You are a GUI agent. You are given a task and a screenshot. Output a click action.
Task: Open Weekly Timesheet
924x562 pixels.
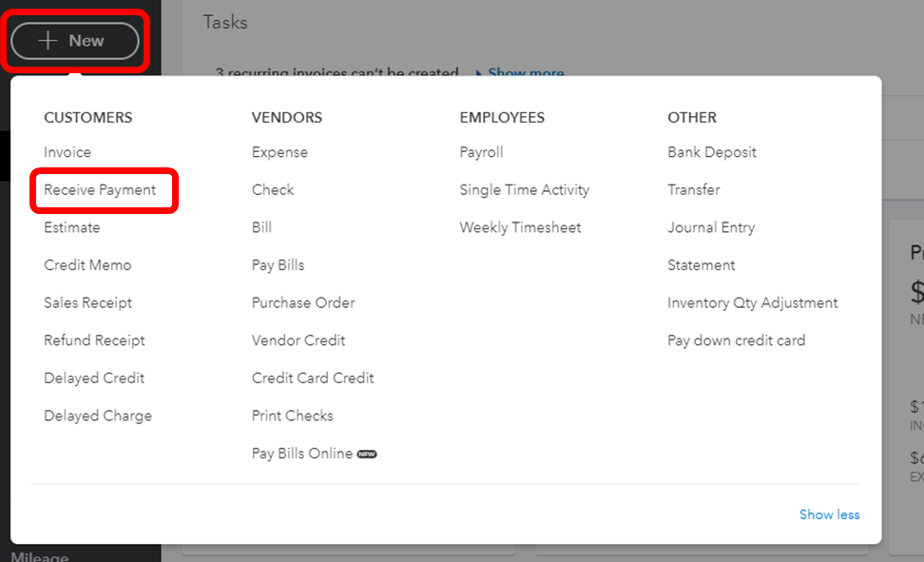coord(520,227)
